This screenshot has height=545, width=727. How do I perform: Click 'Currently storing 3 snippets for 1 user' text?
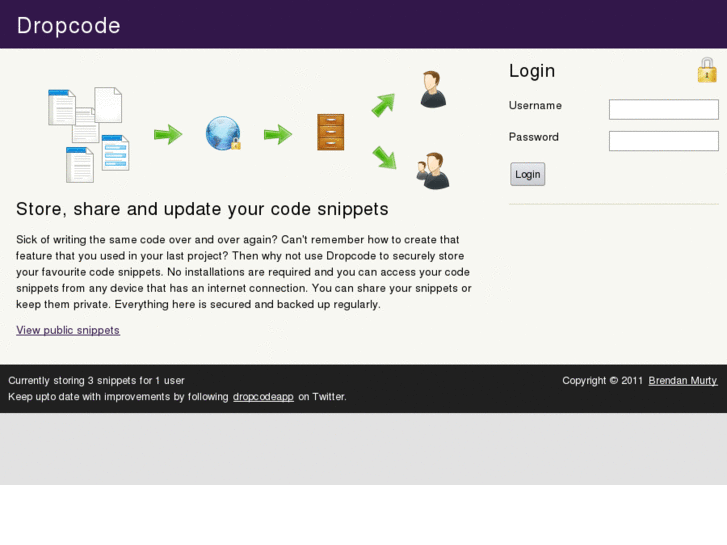coord(96,380)
